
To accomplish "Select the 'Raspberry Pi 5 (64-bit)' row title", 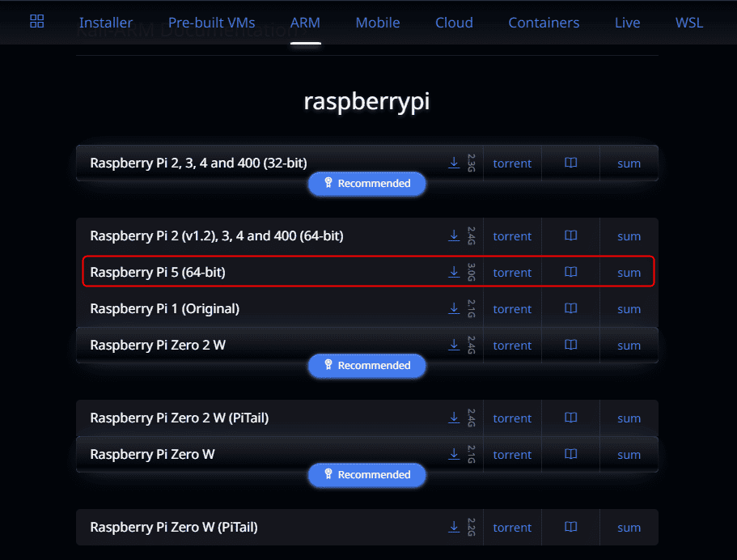I will [158, 272].
